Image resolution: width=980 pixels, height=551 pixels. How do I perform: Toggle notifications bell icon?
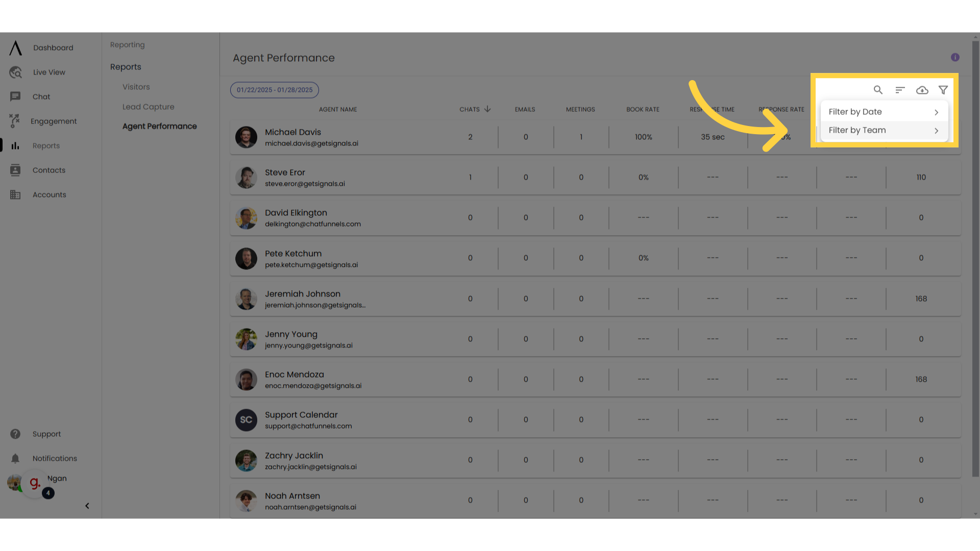15,458
